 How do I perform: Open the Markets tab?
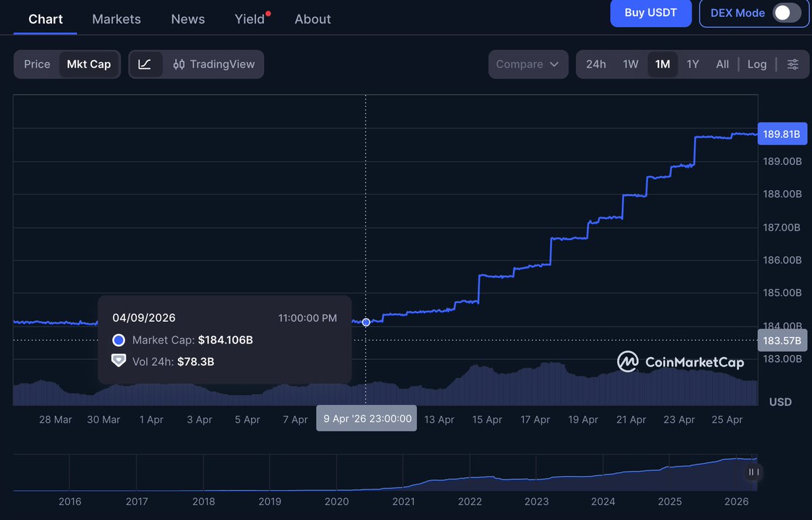click(116, 19)
